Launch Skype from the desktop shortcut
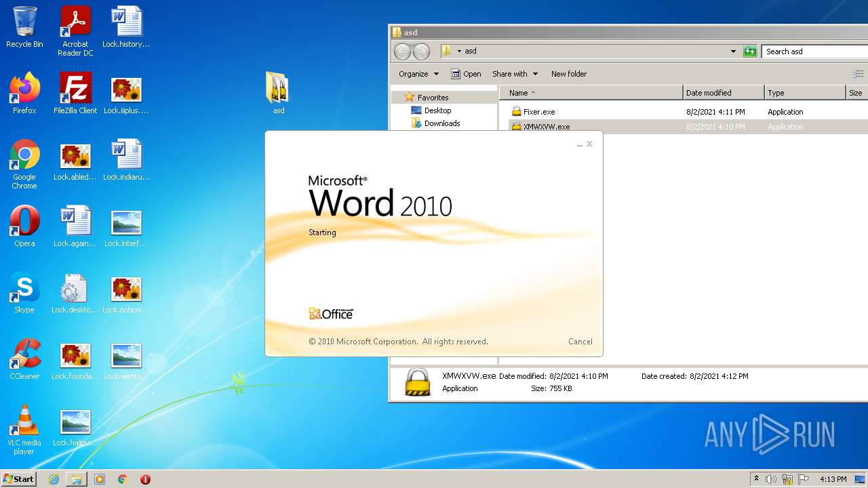Viewport: 868px width, 488px height. tap(24, 293)
